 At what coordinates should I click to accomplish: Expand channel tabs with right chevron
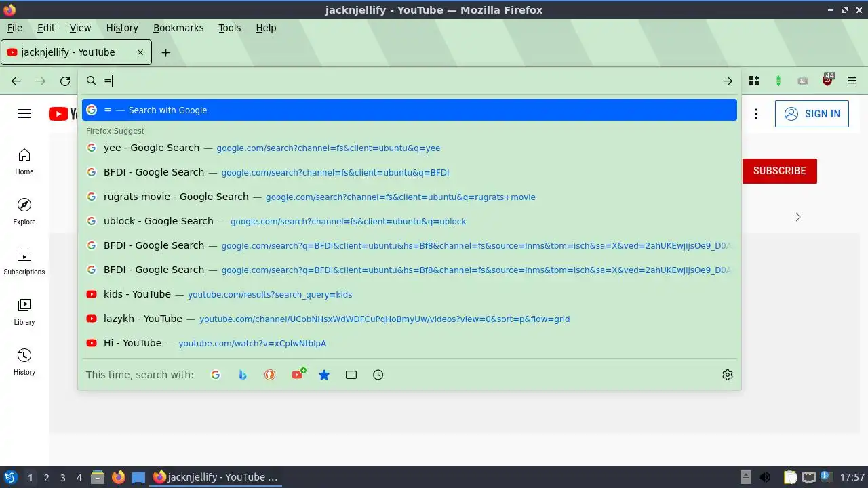point(798,217)
